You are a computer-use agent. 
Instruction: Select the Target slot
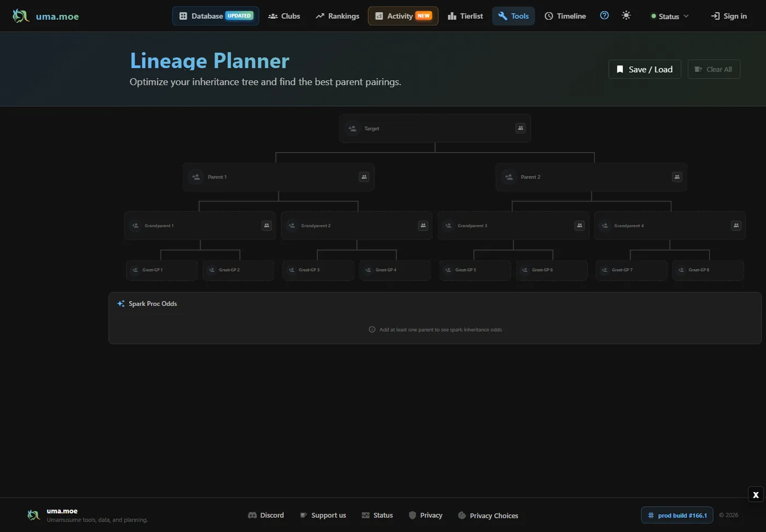coord(435,128)
